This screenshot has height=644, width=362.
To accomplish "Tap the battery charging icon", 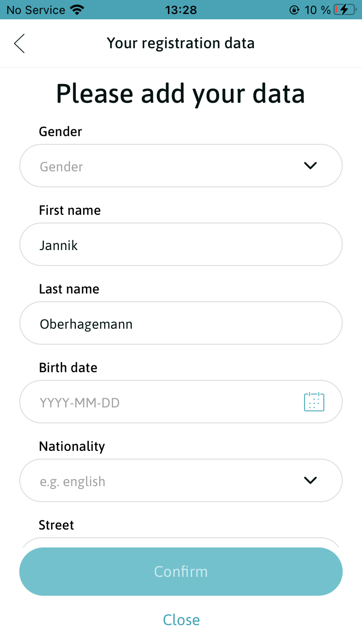I will (x=347, y=10).
